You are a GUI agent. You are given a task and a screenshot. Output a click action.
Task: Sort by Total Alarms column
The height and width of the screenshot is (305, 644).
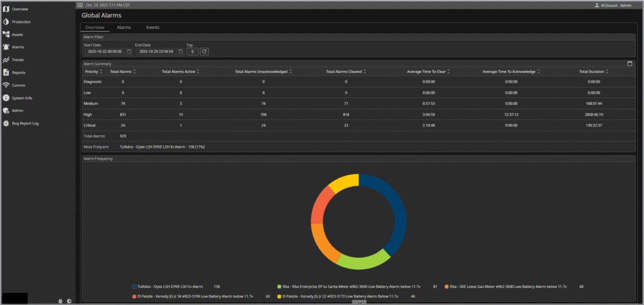click(x=135, y=72)
